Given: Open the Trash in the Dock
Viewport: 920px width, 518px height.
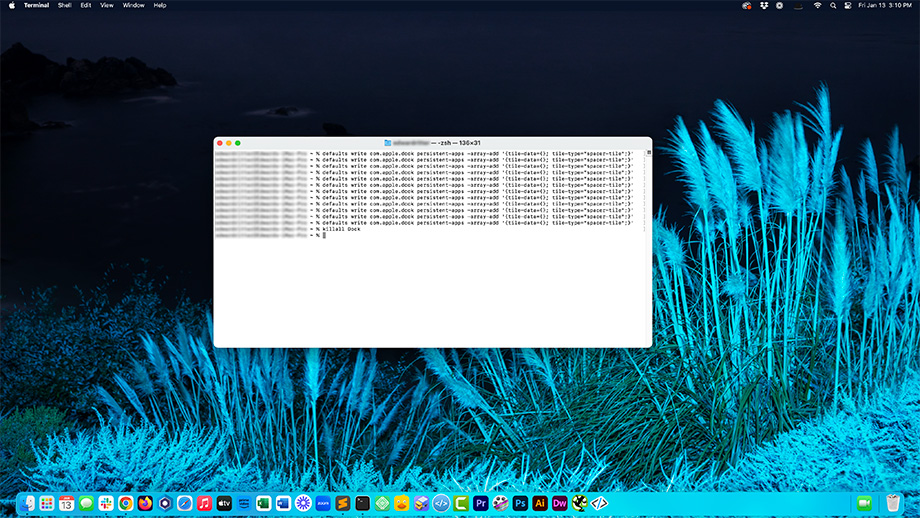Looking at the screenshot, I should click(893, 503).
